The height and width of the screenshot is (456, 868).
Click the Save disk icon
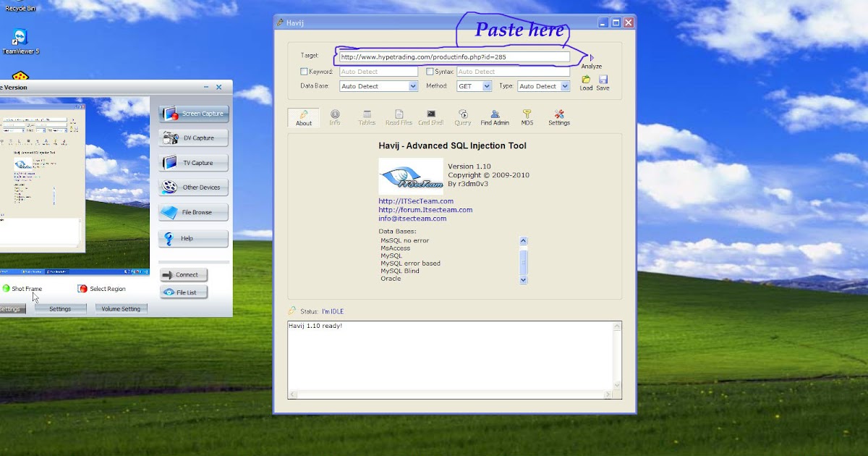coord(603,80)
